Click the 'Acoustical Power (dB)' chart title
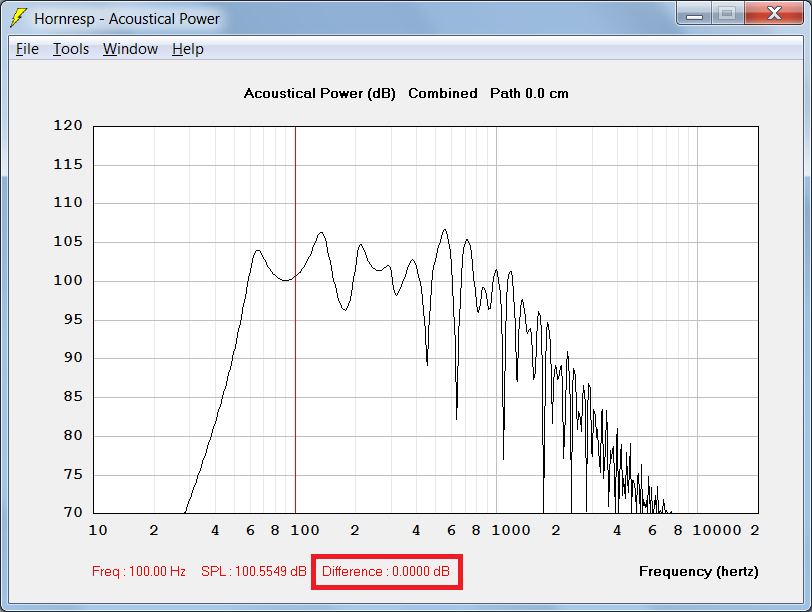Viewport: 812px width, 612px height. (320, 94)
